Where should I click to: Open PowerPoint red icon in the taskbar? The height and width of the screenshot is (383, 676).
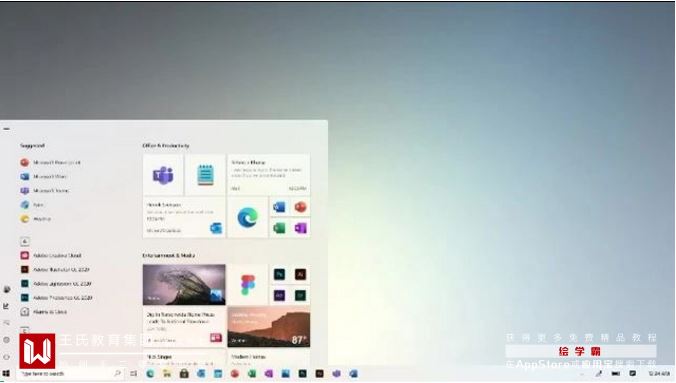[235, 374]
